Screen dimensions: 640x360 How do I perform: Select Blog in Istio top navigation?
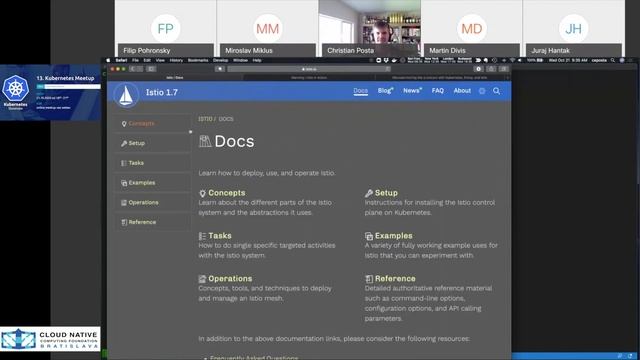pyautogui.click(x=385, y=91)
